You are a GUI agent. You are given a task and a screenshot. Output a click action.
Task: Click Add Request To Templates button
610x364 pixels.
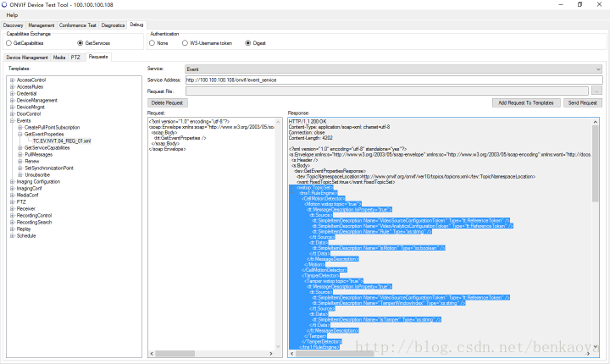pyautogui.click(x=526, y=103)
